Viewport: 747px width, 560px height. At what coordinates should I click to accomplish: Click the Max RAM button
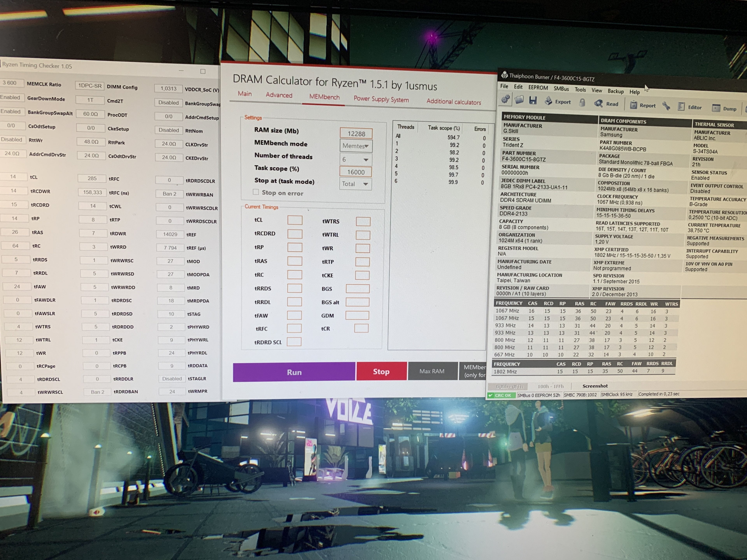[x=432, y=371]
